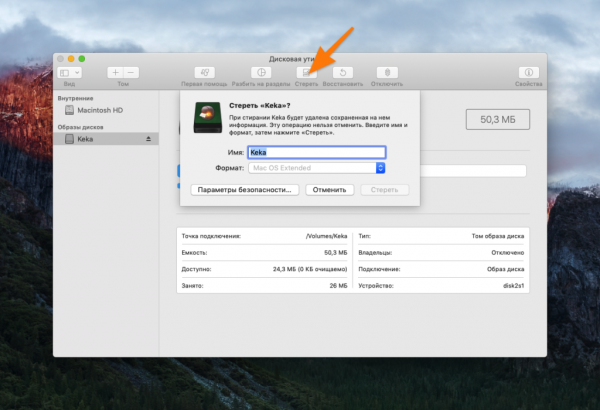Click the name field containing Keka
600x410 pixels.
[316, 152]
